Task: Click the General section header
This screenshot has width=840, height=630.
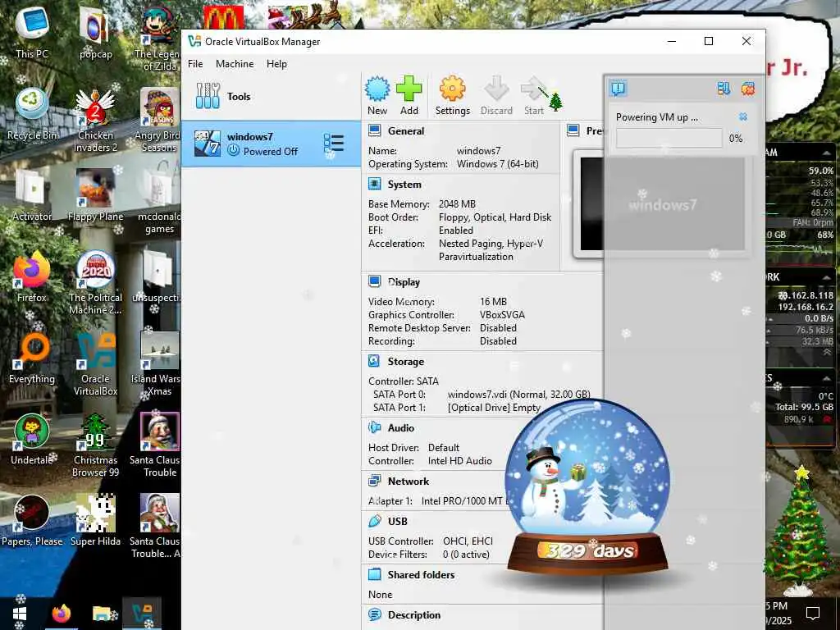Action: pos(405,131)
